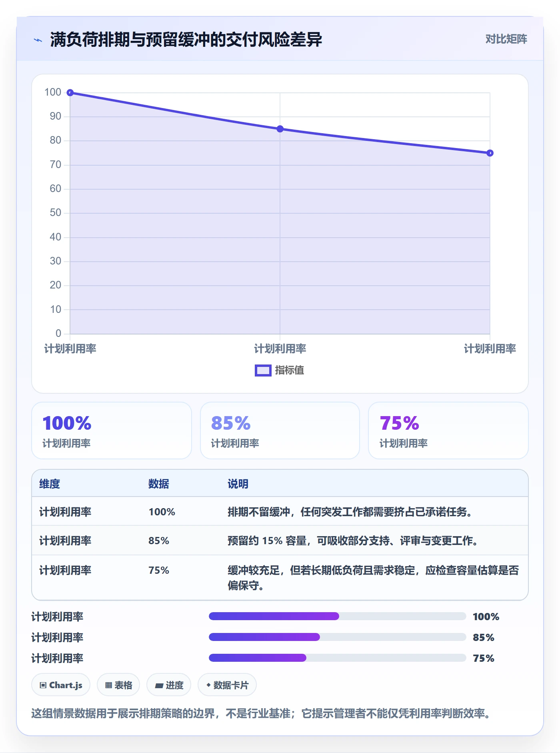The height and width of the screenshot is (753, 560).
Task: Click the lightning icon beside the title
Action: (x=38, y=40)
